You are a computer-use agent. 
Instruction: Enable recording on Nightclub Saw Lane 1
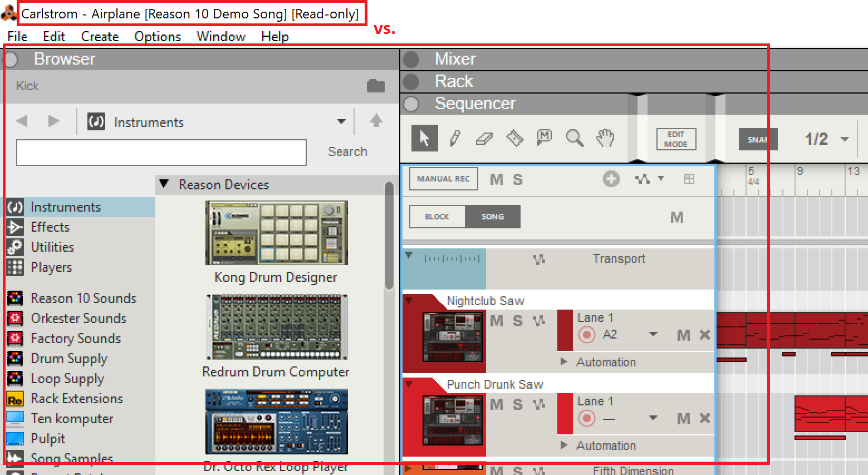586,335
